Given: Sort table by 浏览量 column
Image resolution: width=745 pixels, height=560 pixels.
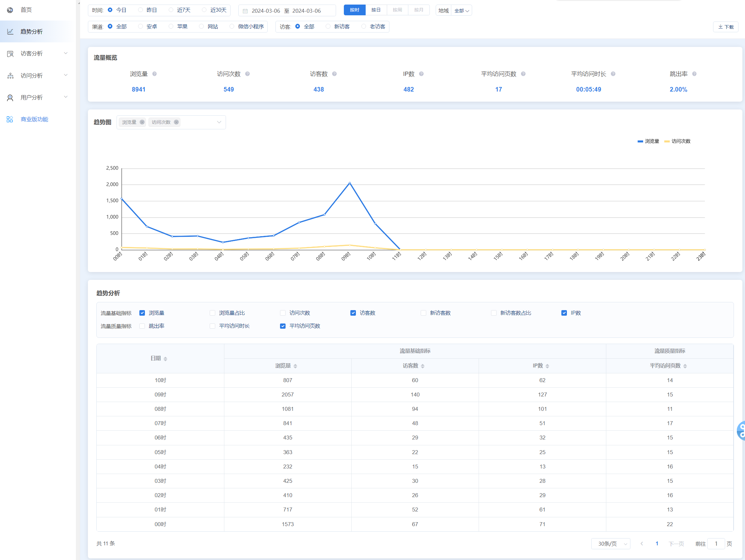Looking at the screenshot, I should tap(295, 366).
